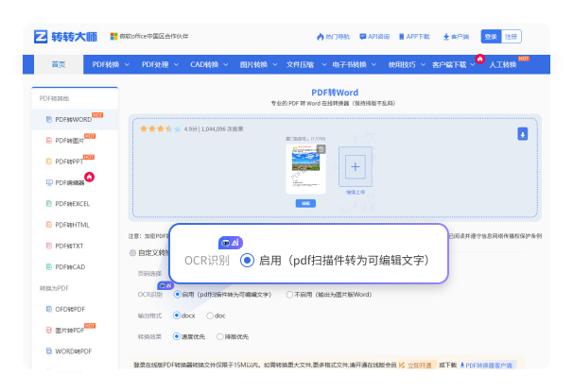Click the blue download icon in upload area
The width and height of the screenshot is (573, 392).
(x=522, y=134)
